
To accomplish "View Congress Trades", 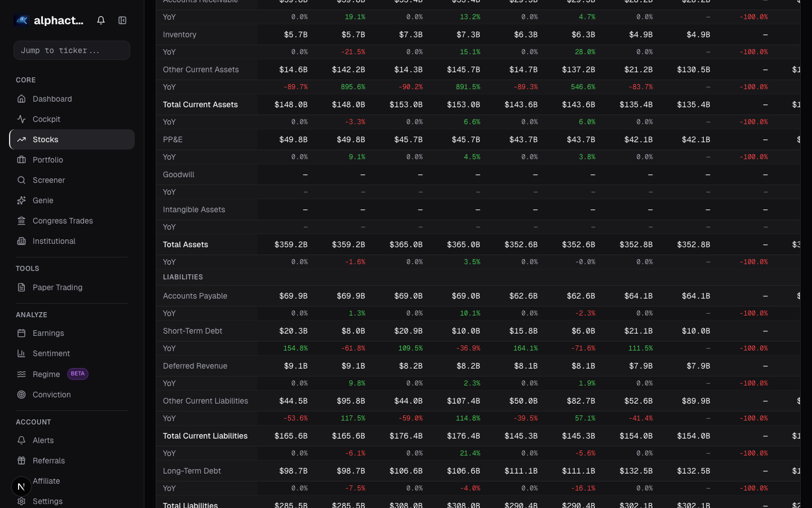I will pyautogui.click(x=63, y=221).
